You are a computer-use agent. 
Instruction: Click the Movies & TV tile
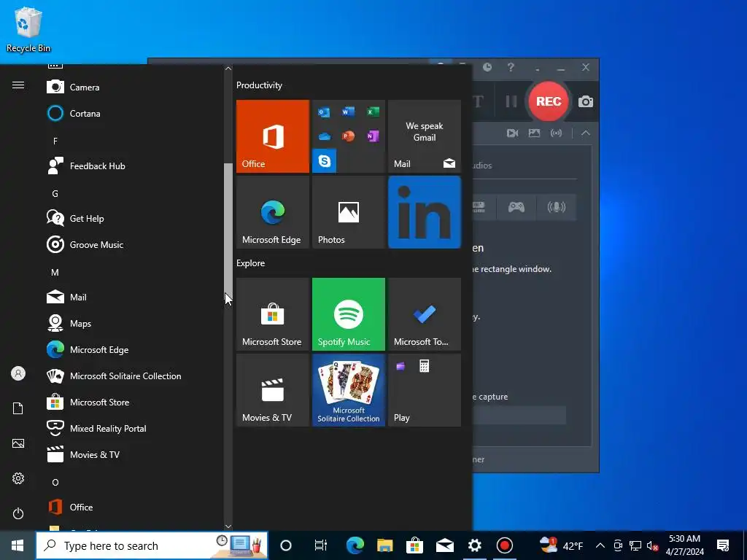[x=273, y=390]
